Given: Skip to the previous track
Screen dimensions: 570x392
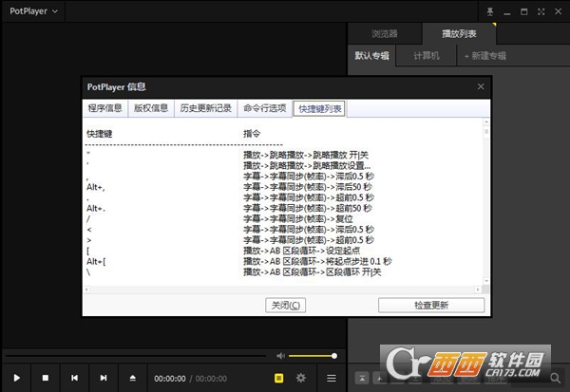Looking at the screenshot, I should tap(74, 378).
